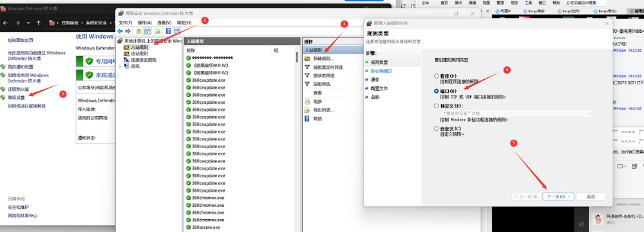644x232 pixels.
Task: Click the up-one-level folder toolbar icon
Action: 139,32
